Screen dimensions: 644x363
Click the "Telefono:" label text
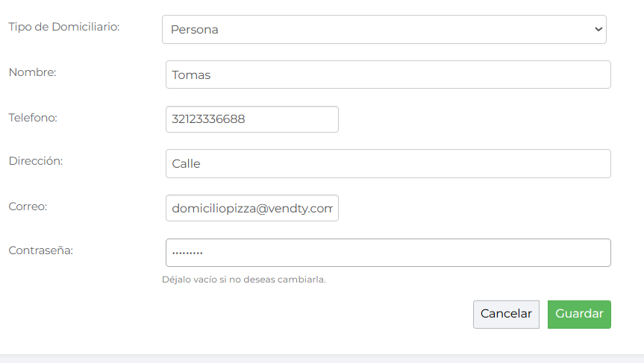(33, 117)
